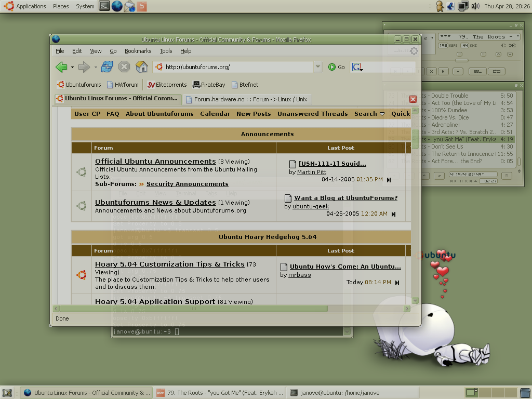Screen dimensions: 532x399
Task: Switch to the second workspace
Action: pos(485,393)
